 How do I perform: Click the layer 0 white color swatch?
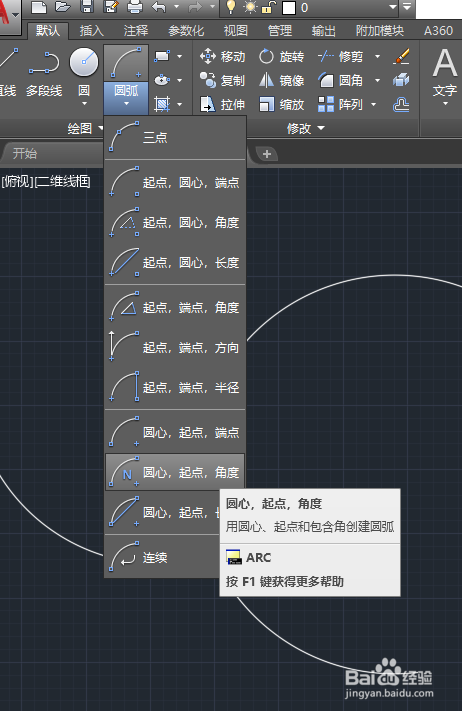coord(289,8)
